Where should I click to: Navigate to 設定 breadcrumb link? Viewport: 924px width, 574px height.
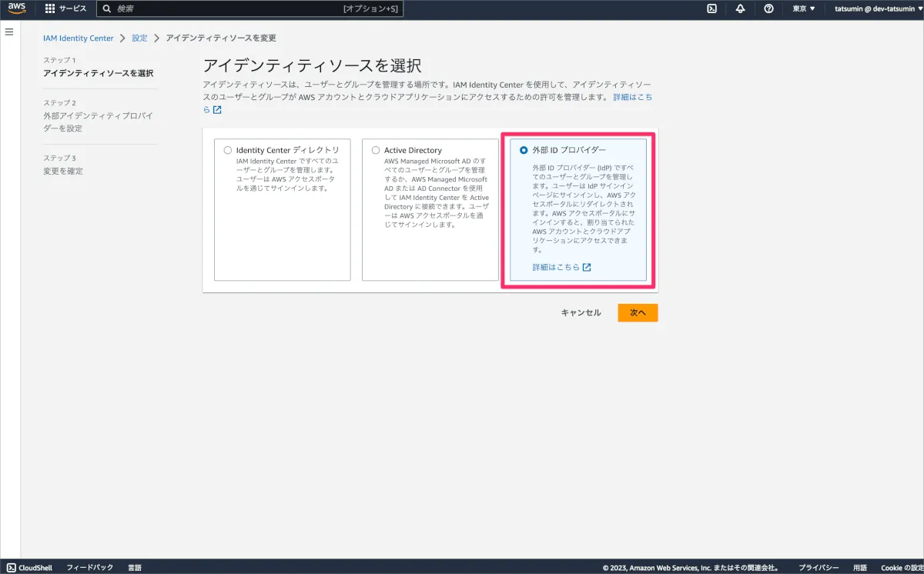[x=139, y=38]
